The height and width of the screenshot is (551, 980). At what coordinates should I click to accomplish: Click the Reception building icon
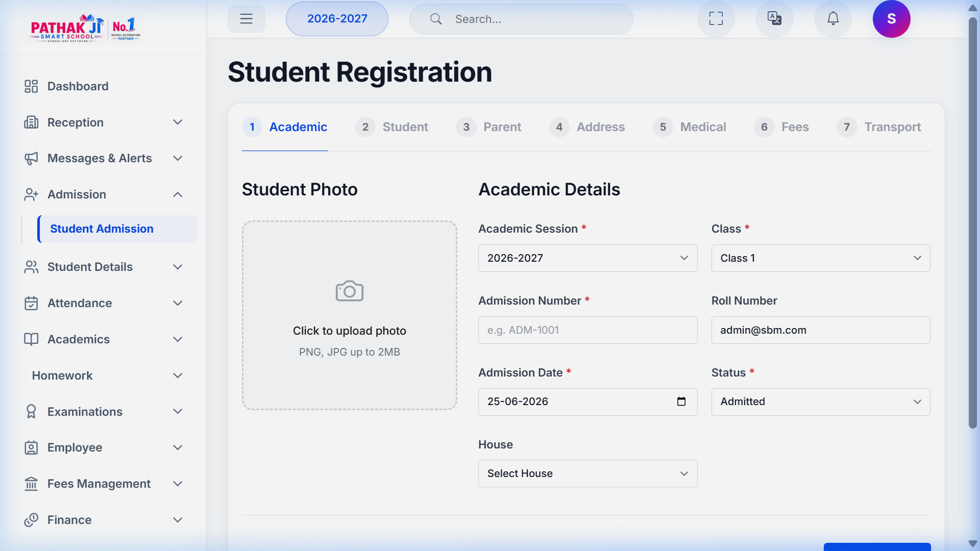[31, 122]
